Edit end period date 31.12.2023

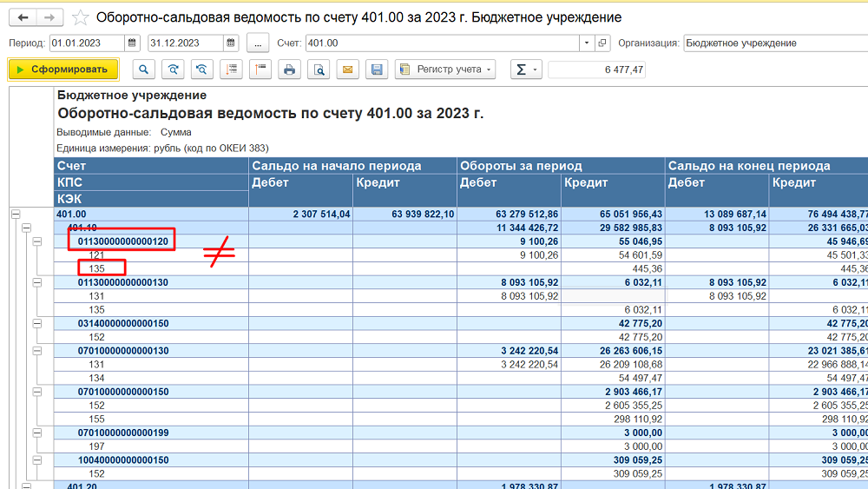point(186,43)
